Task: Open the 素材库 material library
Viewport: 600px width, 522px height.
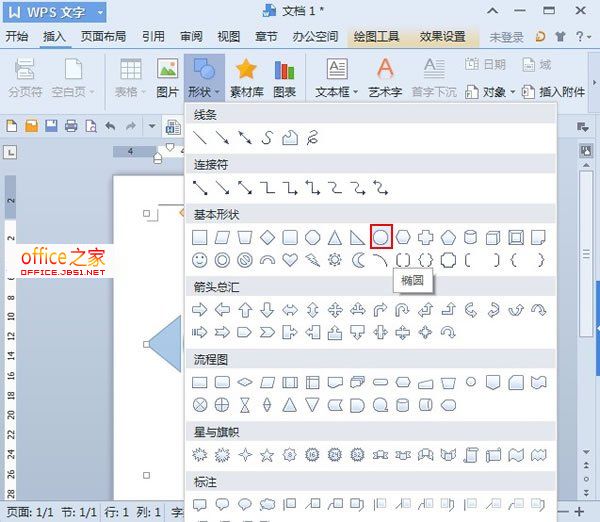Action: [x=246, y=78]
